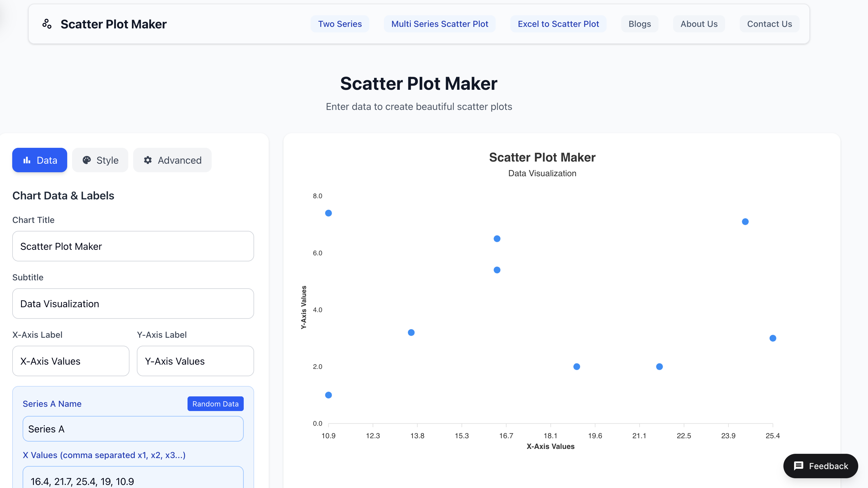Open the Advanced settings tab
868x488 pixels.
172,160
